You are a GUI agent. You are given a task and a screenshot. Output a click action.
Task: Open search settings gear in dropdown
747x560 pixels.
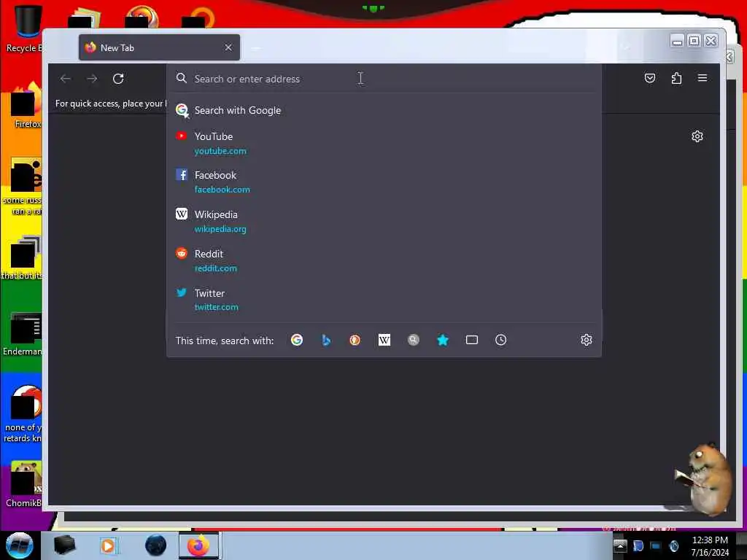click(587, 340)
